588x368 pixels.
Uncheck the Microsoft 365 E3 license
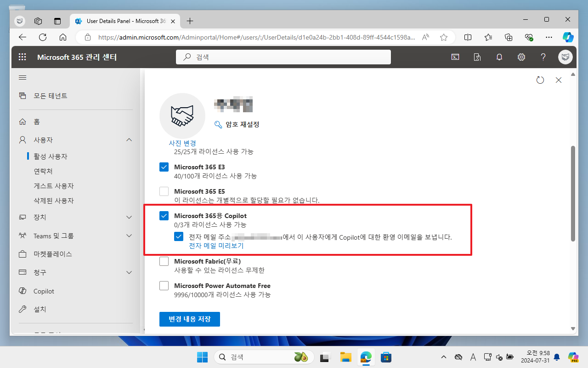pyautogui.click(x=164, y=167)
